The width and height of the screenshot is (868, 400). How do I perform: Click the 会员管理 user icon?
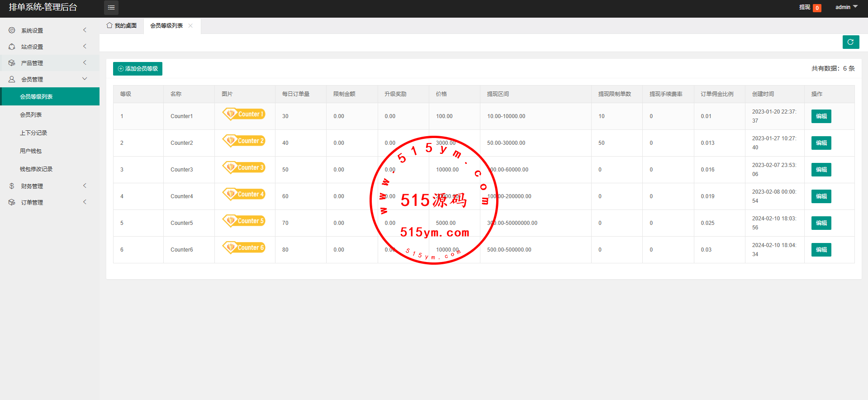coord(12,79)
